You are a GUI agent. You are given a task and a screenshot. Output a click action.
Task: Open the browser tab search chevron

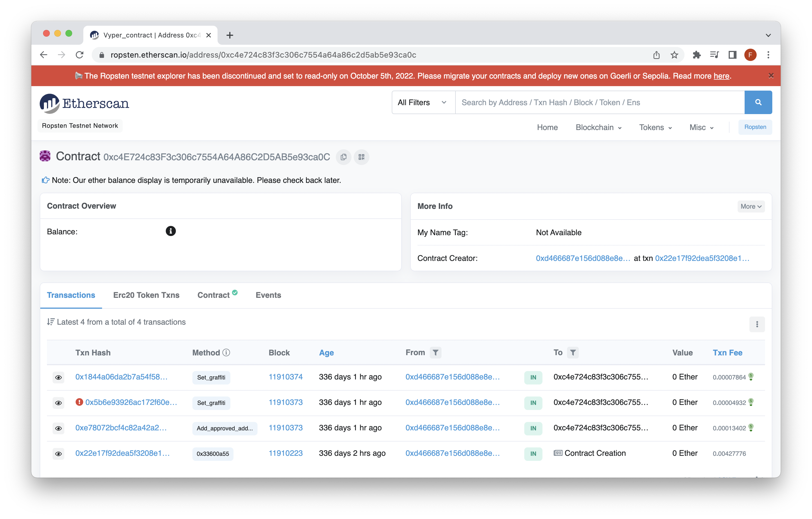coord(768,35)
